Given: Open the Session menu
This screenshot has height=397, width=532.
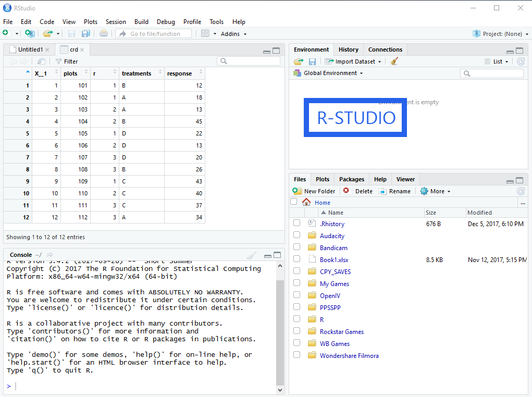Looking at the screenshot, I should (x=116, y=22).
